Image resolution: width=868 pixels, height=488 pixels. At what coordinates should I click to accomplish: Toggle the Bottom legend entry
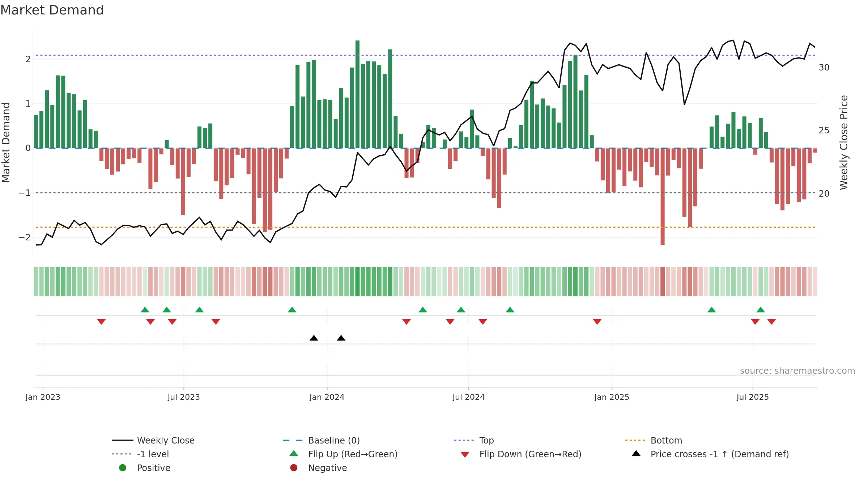pos(635,440)
